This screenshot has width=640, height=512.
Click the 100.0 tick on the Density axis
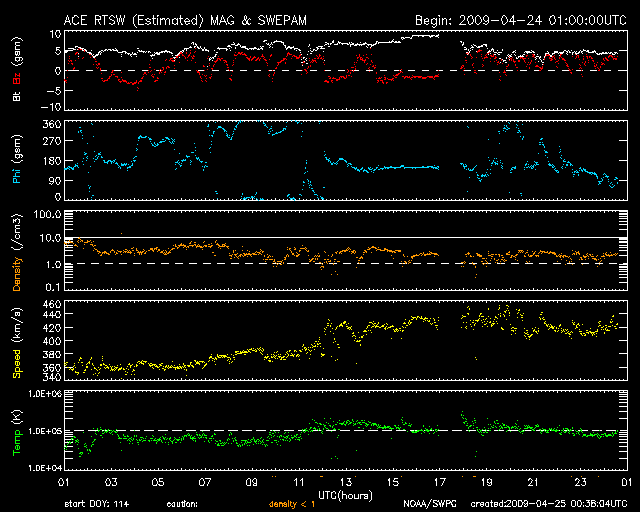[x=47, y=214]
